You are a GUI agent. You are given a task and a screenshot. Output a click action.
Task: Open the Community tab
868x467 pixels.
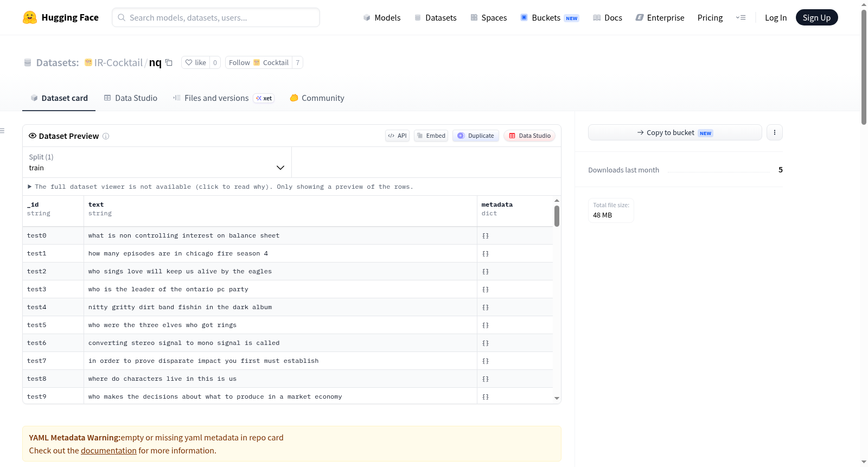click(317, 98)
